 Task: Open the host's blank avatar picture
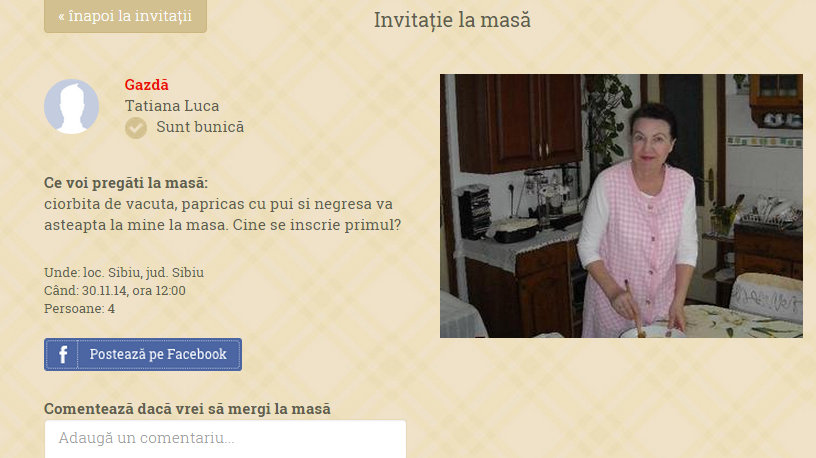pos(71,107)
